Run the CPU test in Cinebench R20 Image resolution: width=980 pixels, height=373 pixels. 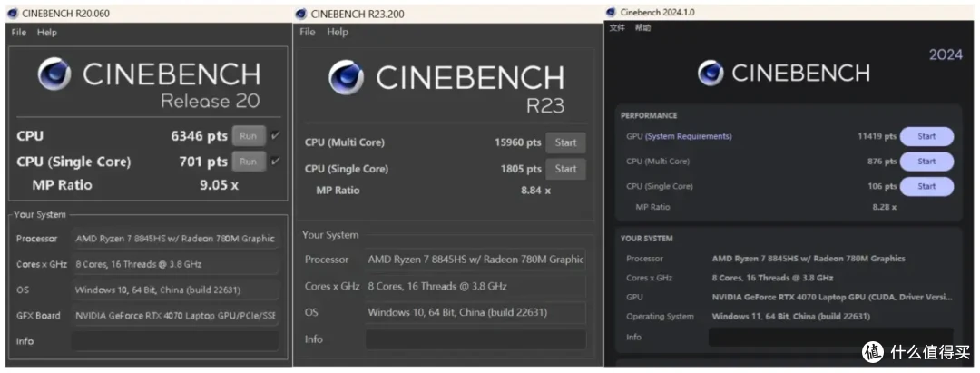coord(249,136)
